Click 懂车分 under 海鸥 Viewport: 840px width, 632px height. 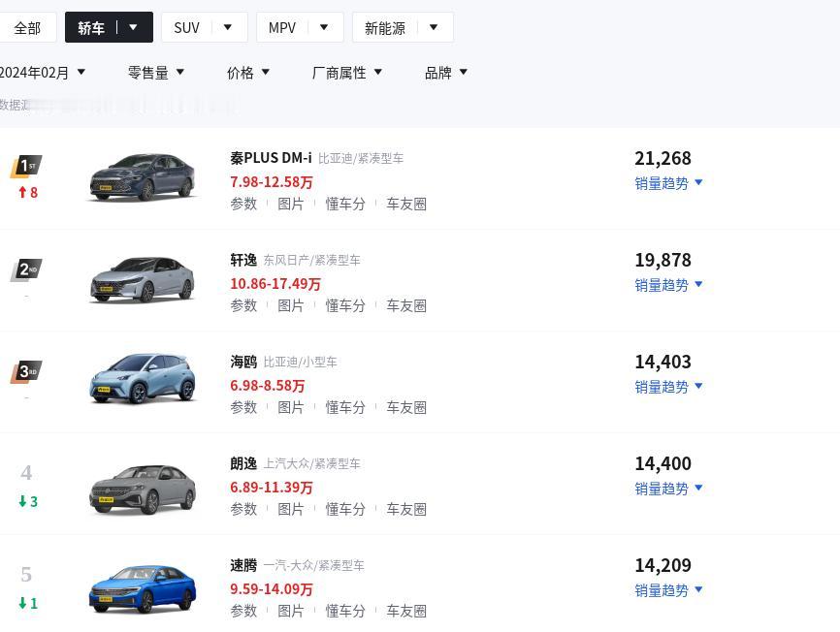click(x=345, y=407)
